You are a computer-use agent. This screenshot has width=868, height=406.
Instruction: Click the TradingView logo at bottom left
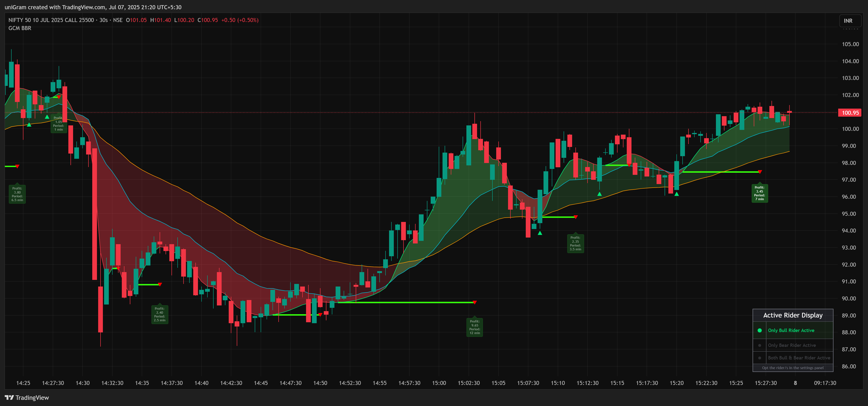27,397
